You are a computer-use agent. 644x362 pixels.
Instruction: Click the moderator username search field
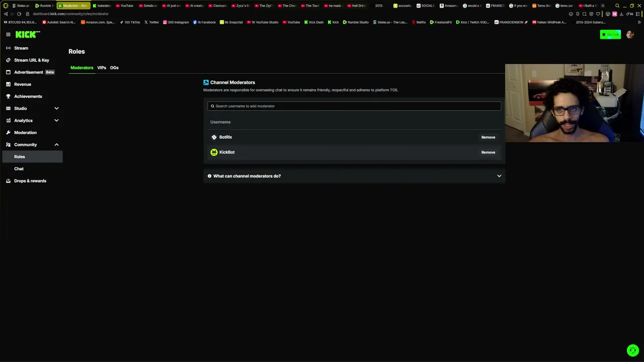354,106
